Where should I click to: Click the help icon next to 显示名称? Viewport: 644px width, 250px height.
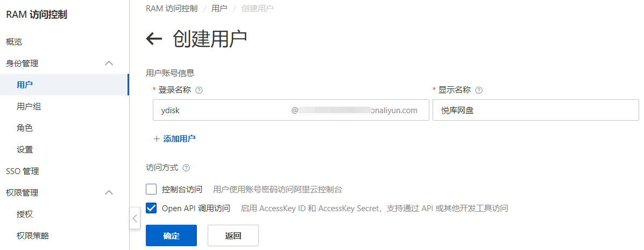click(x=479, y=91)
